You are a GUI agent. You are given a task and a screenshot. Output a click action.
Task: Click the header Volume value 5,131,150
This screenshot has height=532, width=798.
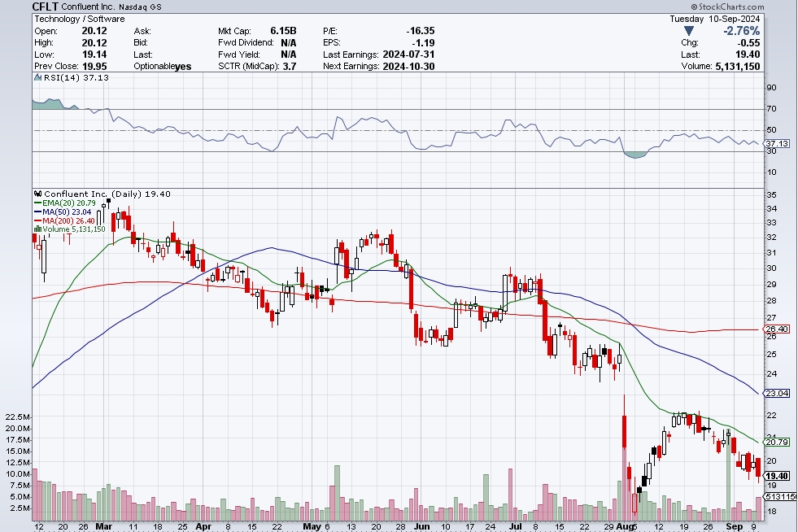pyautogui.click(x=738, y=66)
